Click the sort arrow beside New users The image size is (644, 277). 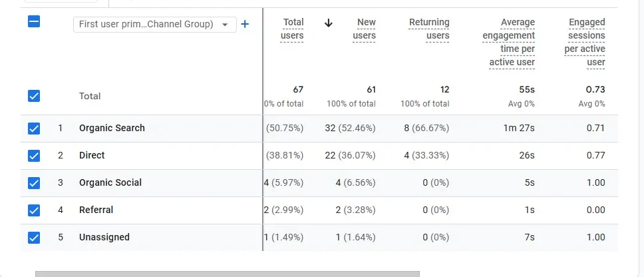[x=328, y=23]
